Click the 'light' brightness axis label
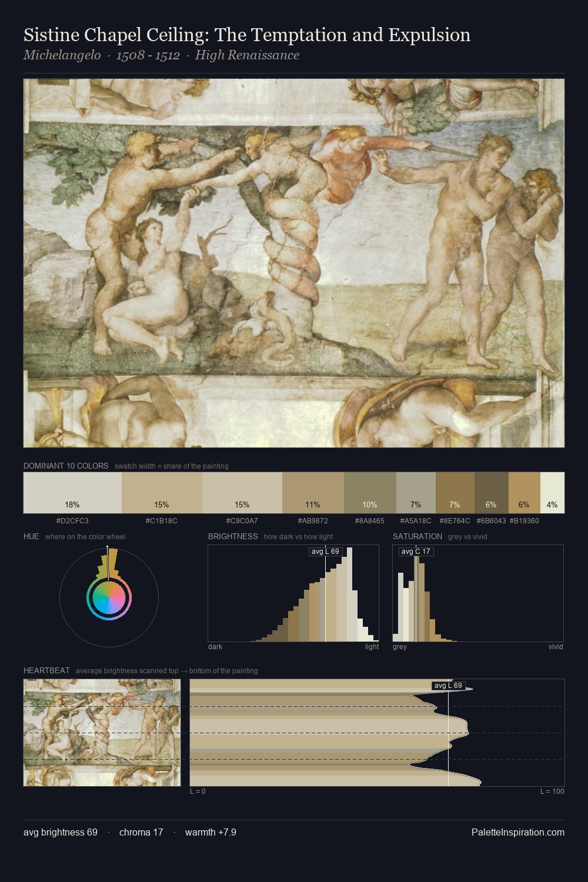 372,647
